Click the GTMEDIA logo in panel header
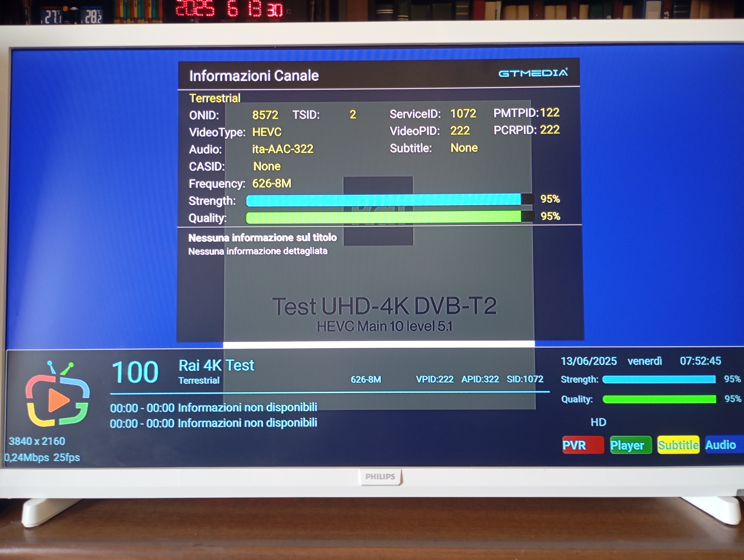The height and width of the screenshot is (560, 744). point(533,73)
